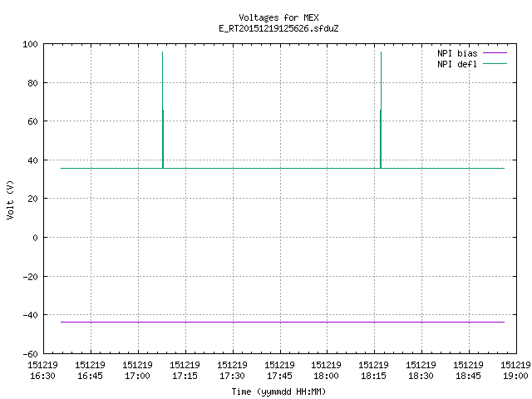Select the filename E_RT20151219125626.sfduZ subtitle
The image size is (532, 399).
pos(278,28)
